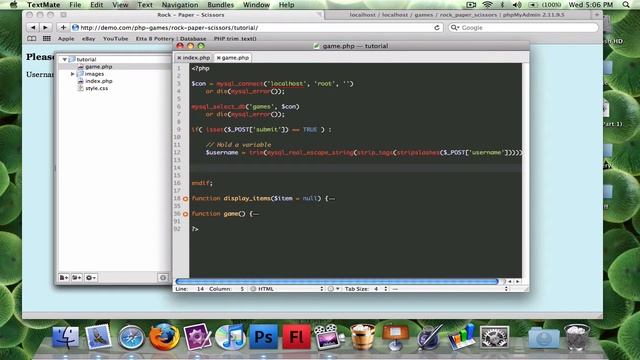This screenshot has height=360, width=640.
Task: Click the add bookmark plus button in Safari
Action: pos(63,27)
